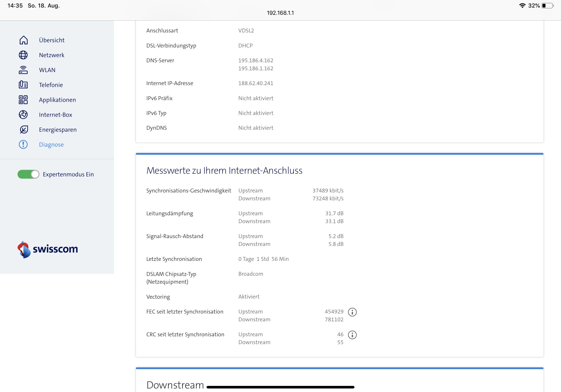Open the WLAN menu entry
Screen dimensions: 561x392
47,70
